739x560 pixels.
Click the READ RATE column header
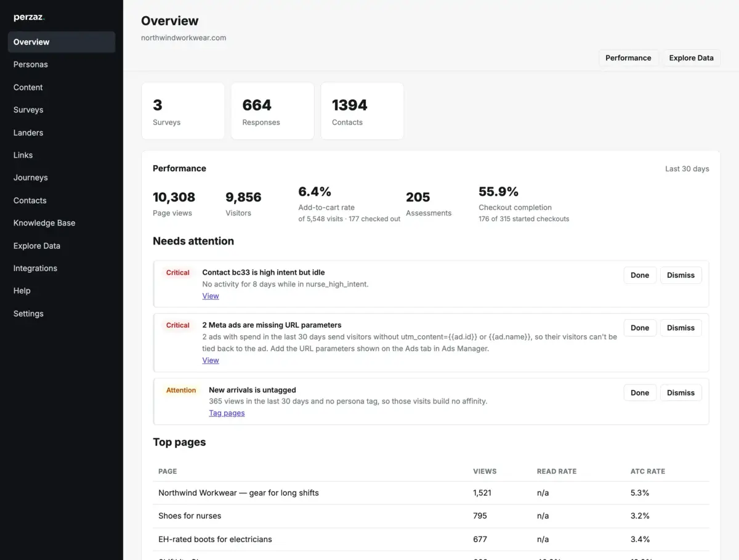point(557,471)
